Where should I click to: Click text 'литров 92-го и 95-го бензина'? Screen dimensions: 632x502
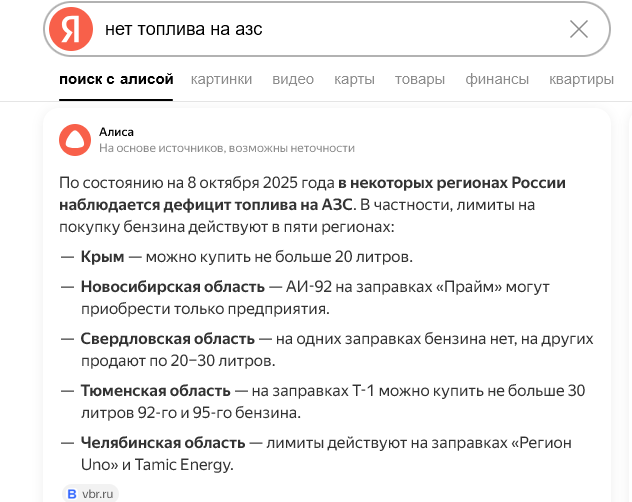(x=189, y=413)
